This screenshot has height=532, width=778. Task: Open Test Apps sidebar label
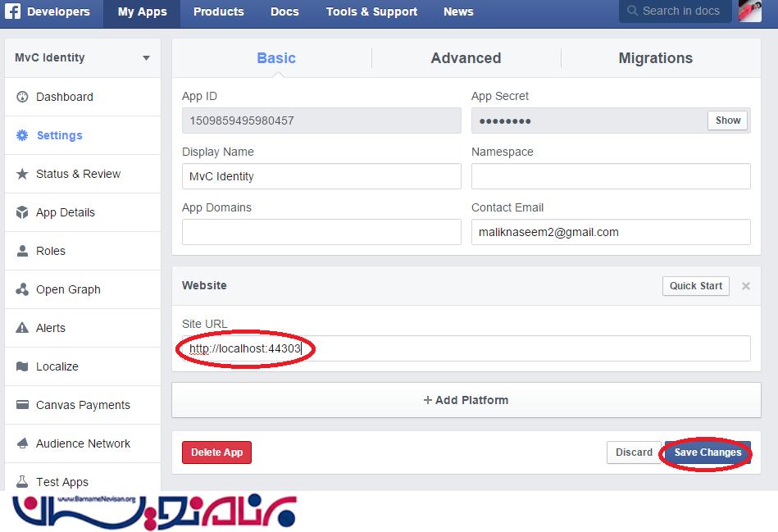(x=62, y=482)
